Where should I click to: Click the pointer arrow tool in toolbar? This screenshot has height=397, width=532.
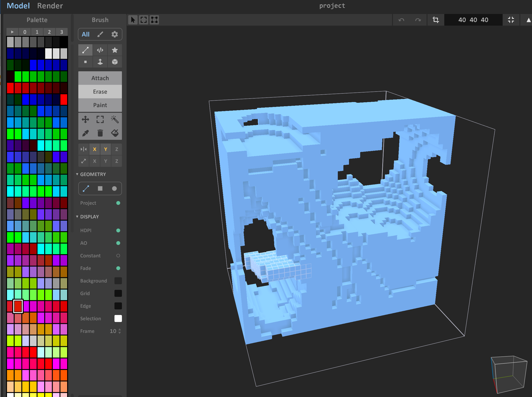pyautogui.click(x=133, y=20)
